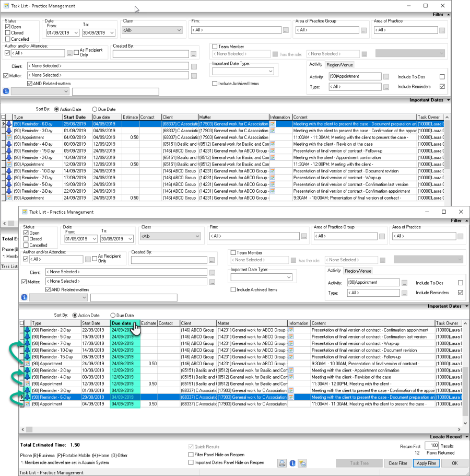Expand Important Dates panel, front window
470x476 pixels.
[467, 306]
